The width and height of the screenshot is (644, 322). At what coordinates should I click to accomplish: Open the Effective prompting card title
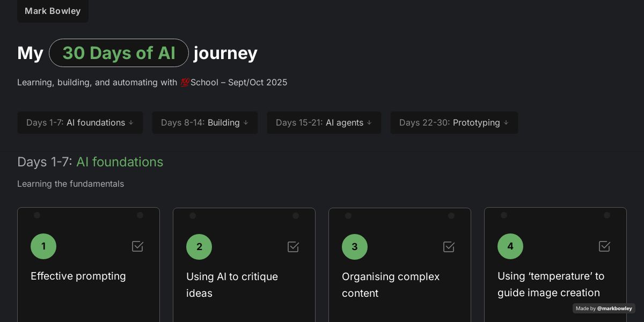(x=78, y=276)
